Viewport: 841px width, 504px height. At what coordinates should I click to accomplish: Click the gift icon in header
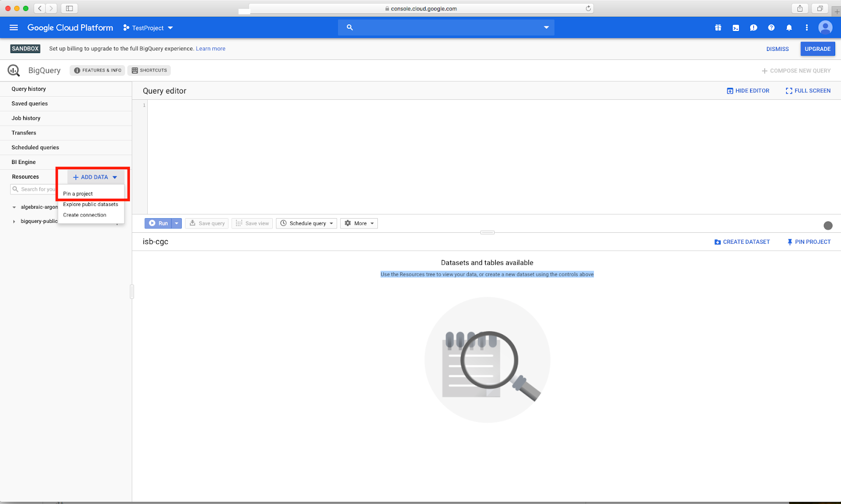pyautogui.click(x=718, y=28)
